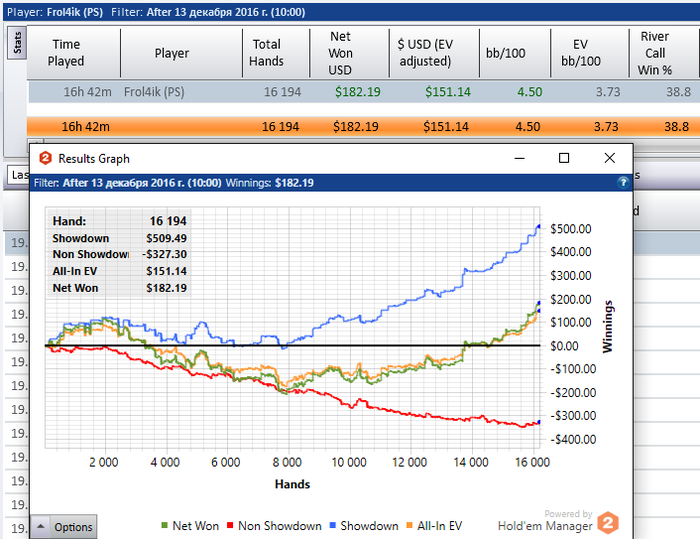Click the 8 000 x-axis hands label
The height and width of the screenshot is (539, 700).
point(287,462)
